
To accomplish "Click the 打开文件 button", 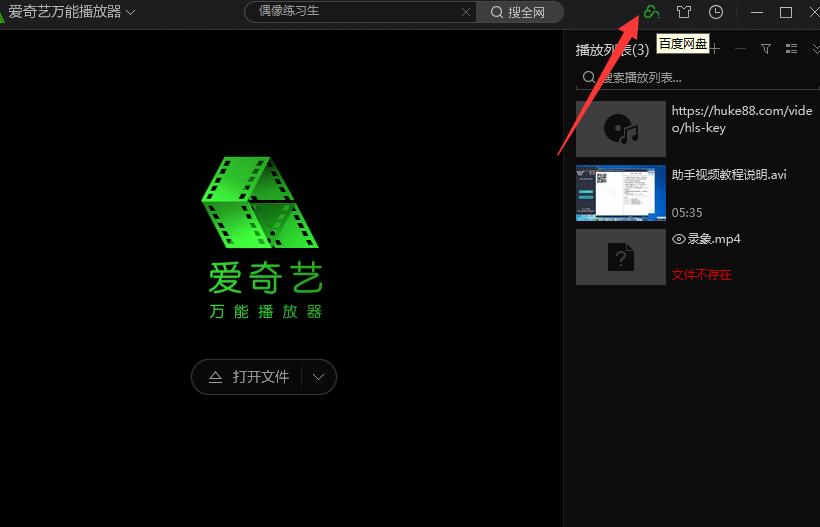I will click(x=250, y=377).
